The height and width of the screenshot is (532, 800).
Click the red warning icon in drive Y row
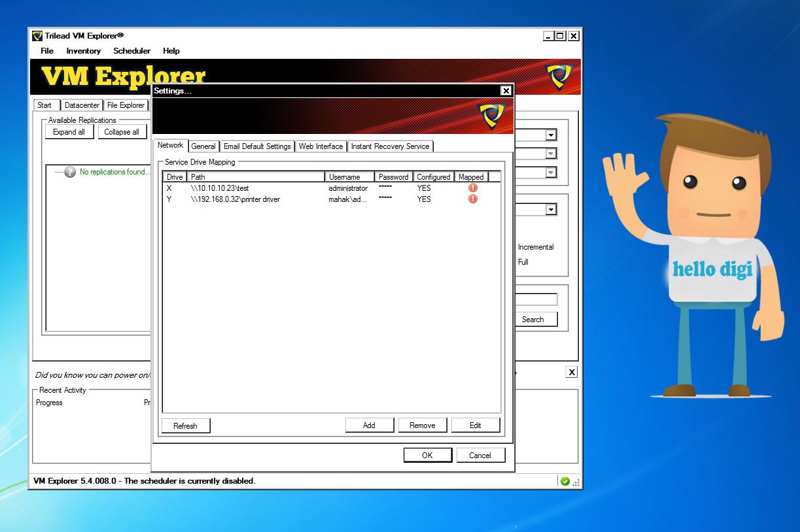coord(473,199)
